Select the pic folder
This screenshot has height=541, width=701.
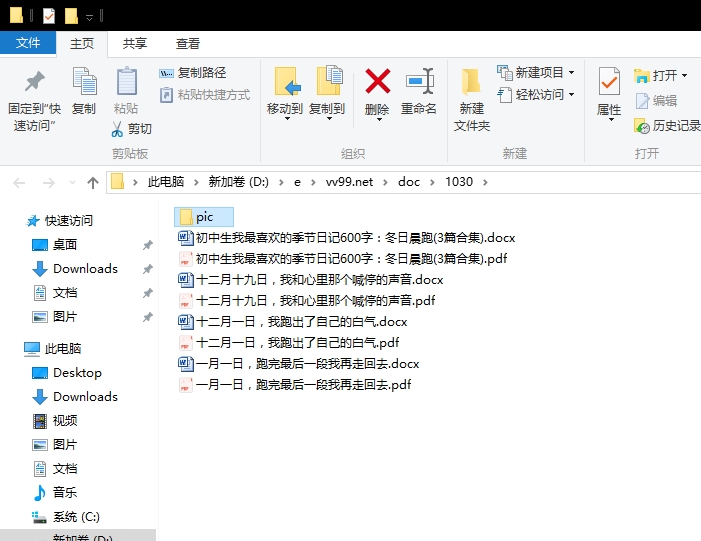coord(204,217)
